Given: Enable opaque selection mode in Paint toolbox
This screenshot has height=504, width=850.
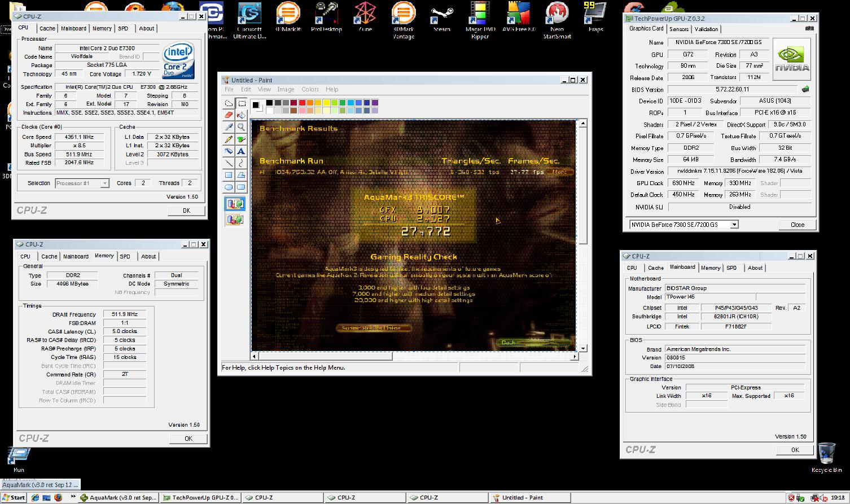Looking at the screenshot, I should [235, 204].
